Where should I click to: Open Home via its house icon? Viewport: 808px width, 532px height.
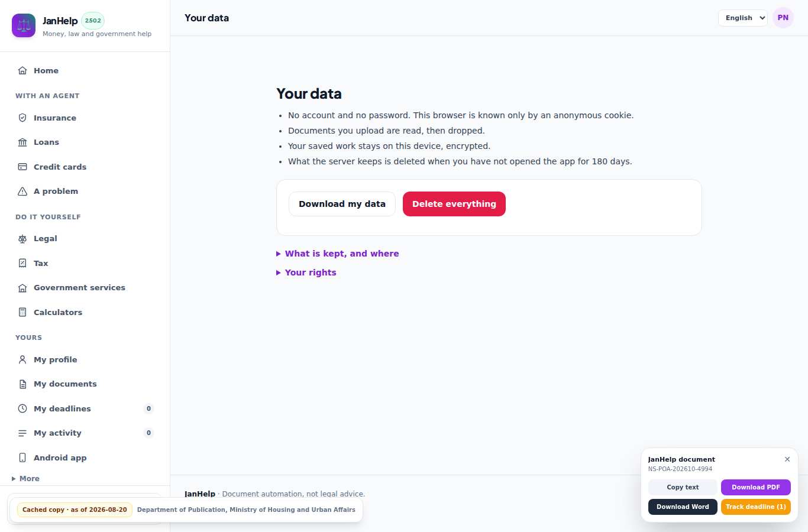click(22, 70)
